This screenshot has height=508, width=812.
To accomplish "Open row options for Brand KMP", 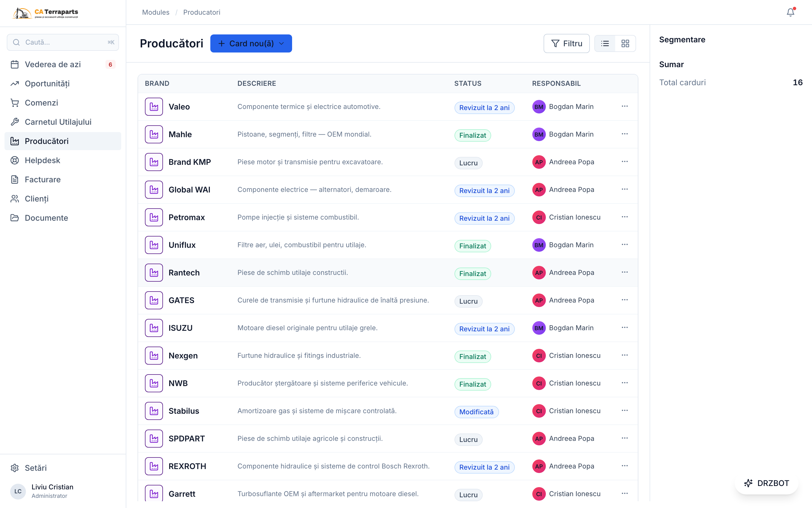I will click(x=625, y=162).
